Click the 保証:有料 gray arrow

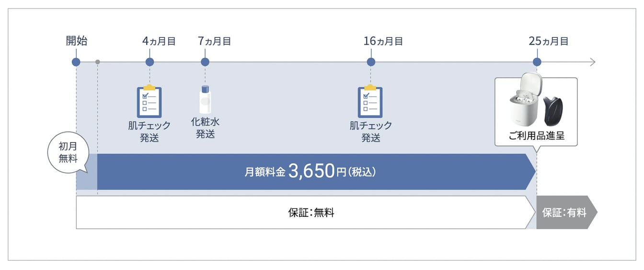click(x=565, y=212)
